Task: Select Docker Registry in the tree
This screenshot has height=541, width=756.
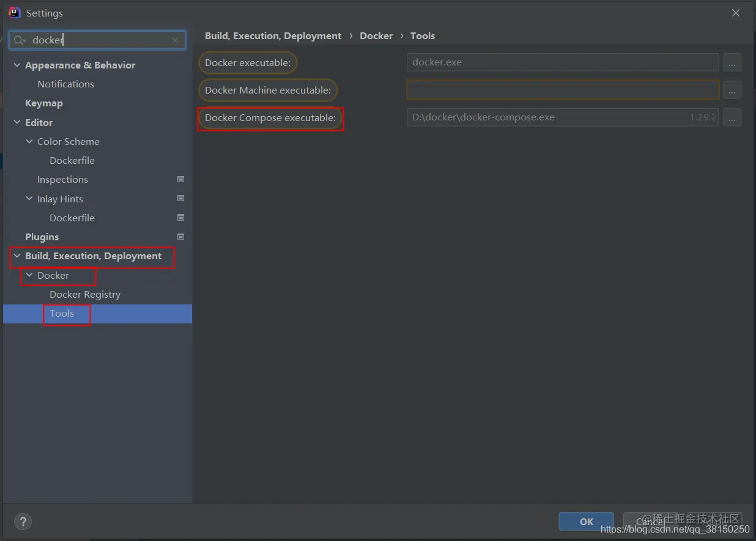Action: (x=85, y=294)
